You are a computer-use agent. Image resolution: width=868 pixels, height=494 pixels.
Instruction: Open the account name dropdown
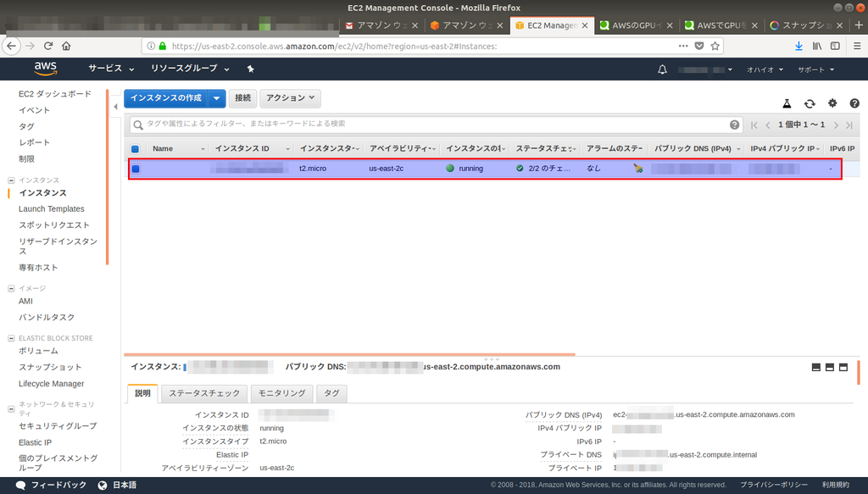[x=705, y=69]
